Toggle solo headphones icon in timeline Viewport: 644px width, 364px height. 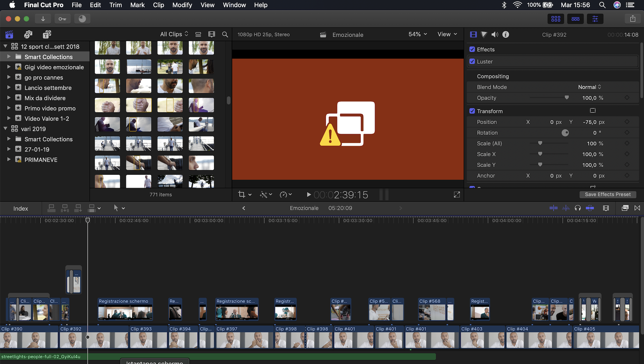(x=577, y=208)
